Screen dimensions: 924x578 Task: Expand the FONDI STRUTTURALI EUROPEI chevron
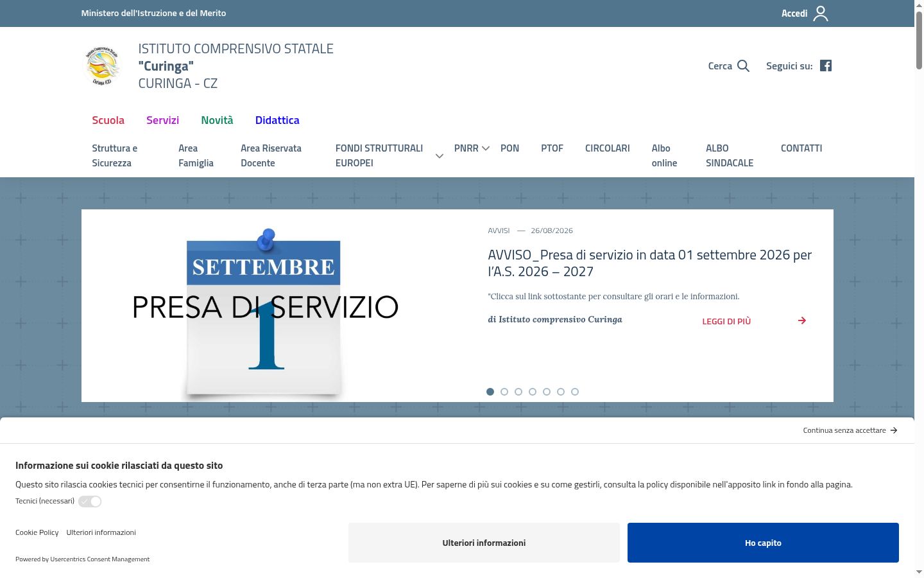click(x=440, y=156)
